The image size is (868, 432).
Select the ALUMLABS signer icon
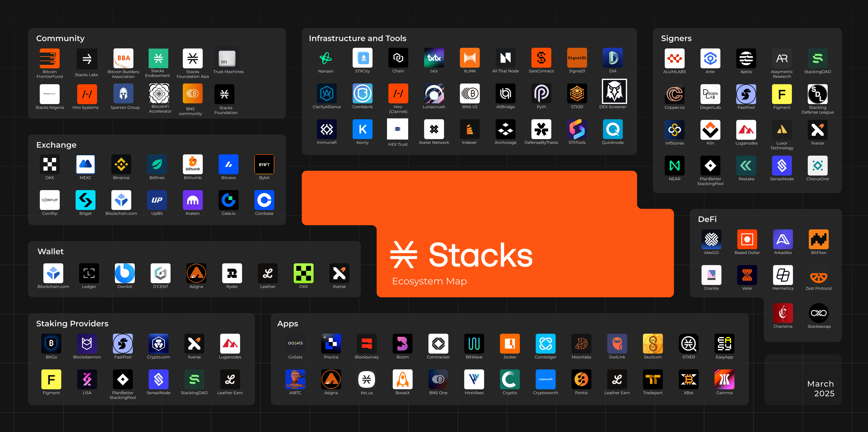674,59
